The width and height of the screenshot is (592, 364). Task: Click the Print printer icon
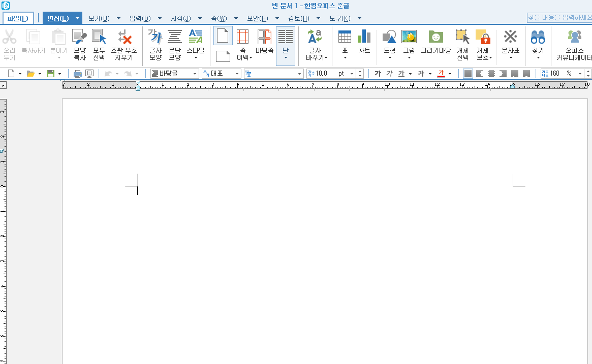[x=78, y=74]
